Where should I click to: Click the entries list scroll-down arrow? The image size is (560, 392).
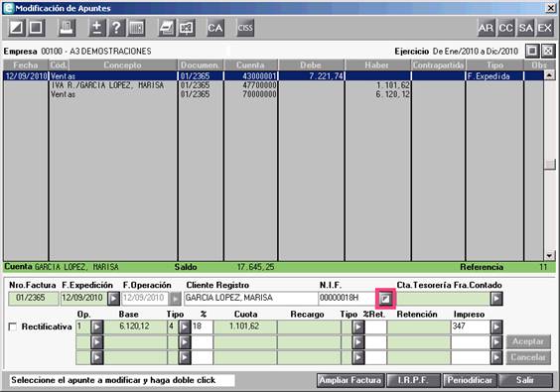tap(550, 256)
